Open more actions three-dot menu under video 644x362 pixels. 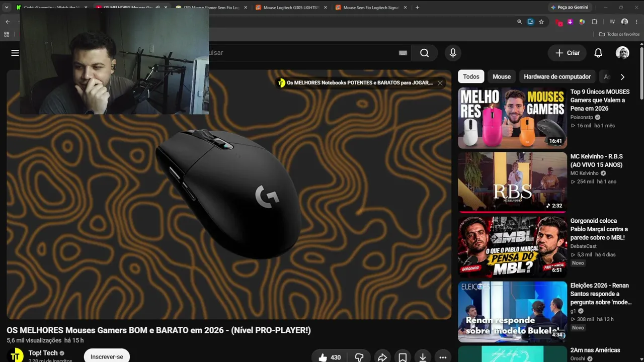(x=443, y=357)
